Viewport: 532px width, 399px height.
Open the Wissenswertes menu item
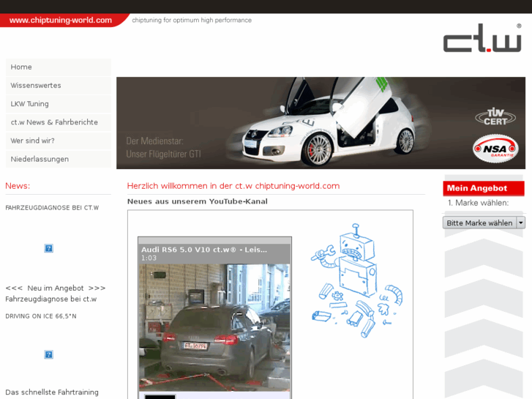click(x=59, y=85)
